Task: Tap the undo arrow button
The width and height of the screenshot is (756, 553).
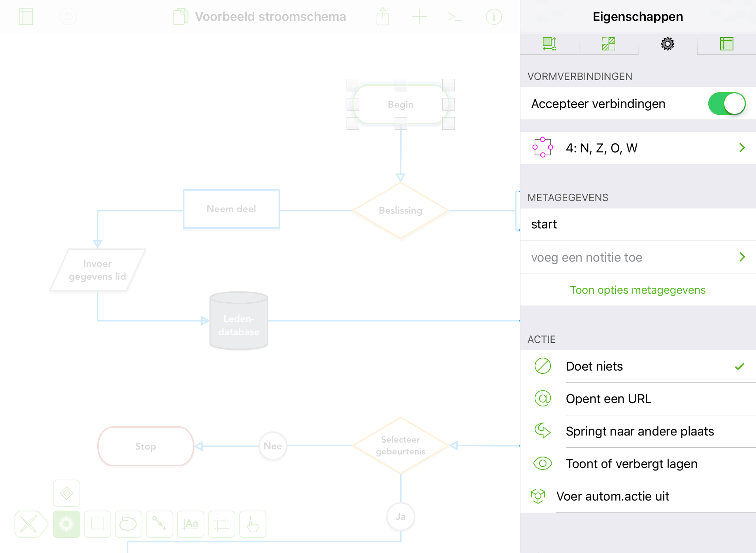Action: [68, 16]
